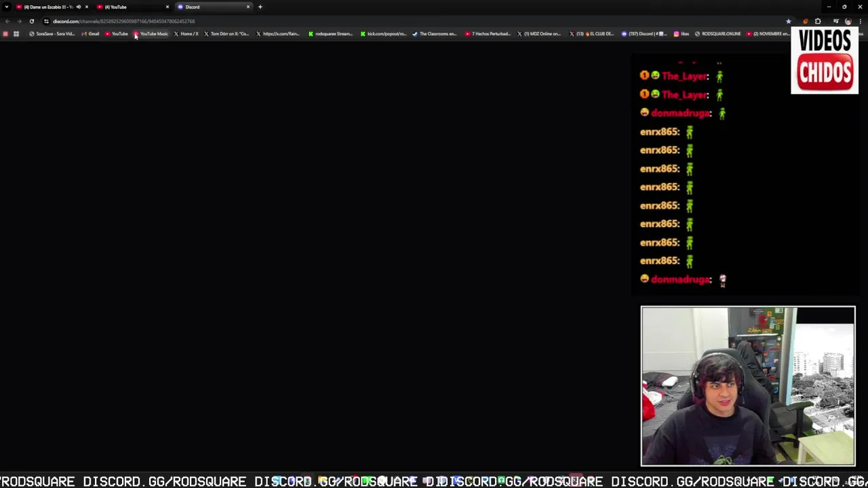Close the Discord tab

point(248,7)
